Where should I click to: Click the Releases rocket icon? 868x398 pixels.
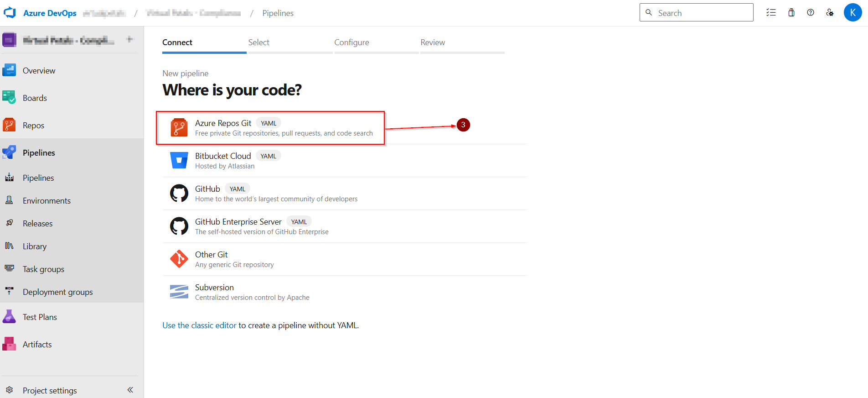pos(9,223)
